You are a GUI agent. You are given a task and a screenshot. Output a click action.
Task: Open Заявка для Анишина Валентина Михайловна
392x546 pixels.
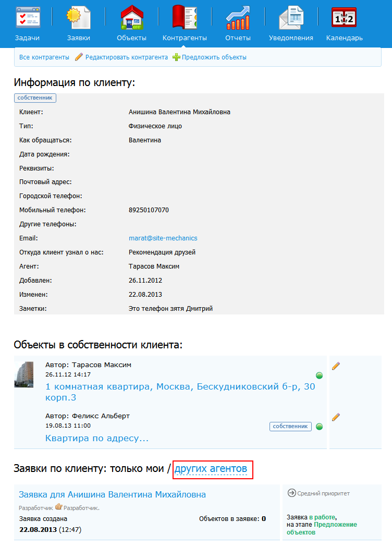tap(112, 494)
